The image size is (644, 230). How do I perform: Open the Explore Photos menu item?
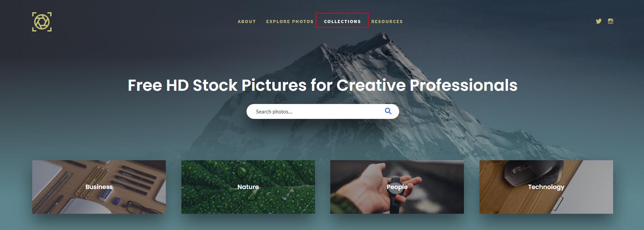pos(290,21)
